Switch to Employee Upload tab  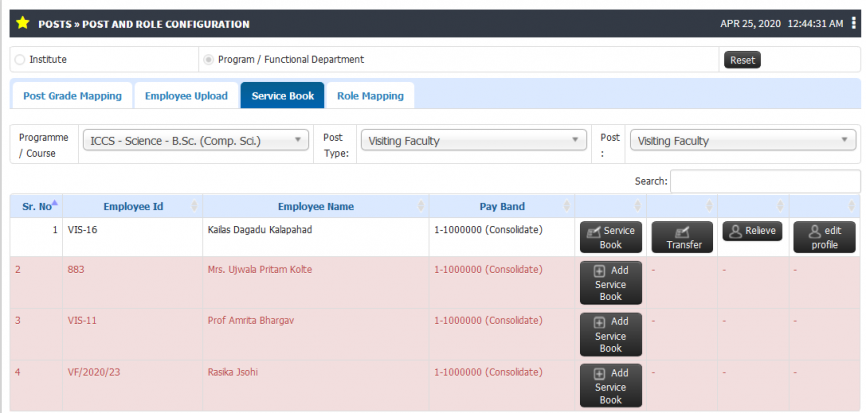186,96
